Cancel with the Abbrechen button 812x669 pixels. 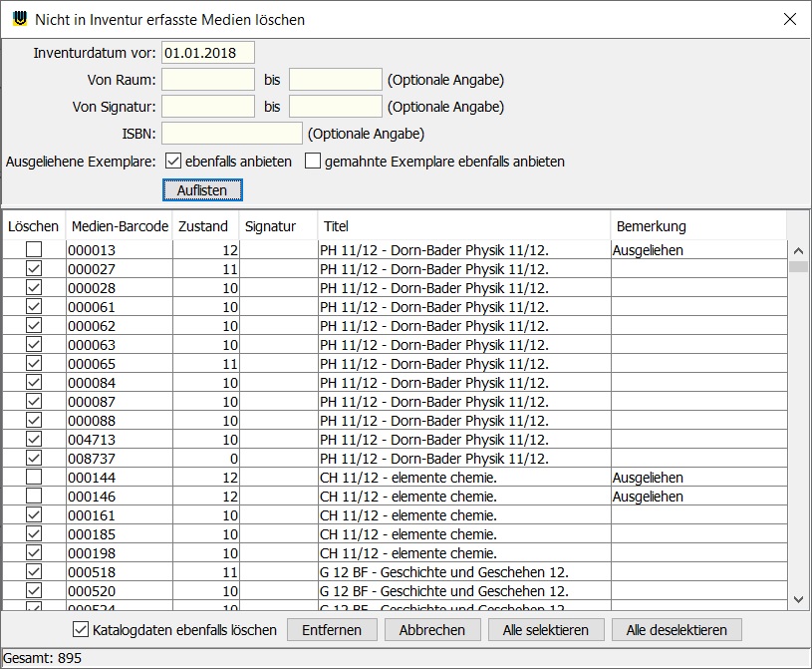(431, 629)
